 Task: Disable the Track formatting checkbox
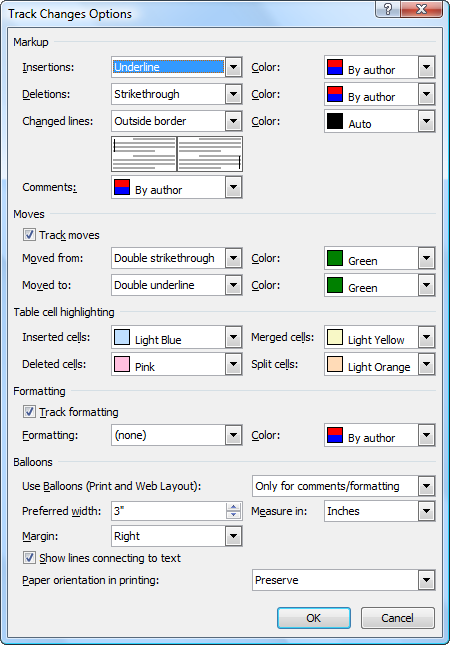point(29,412)
